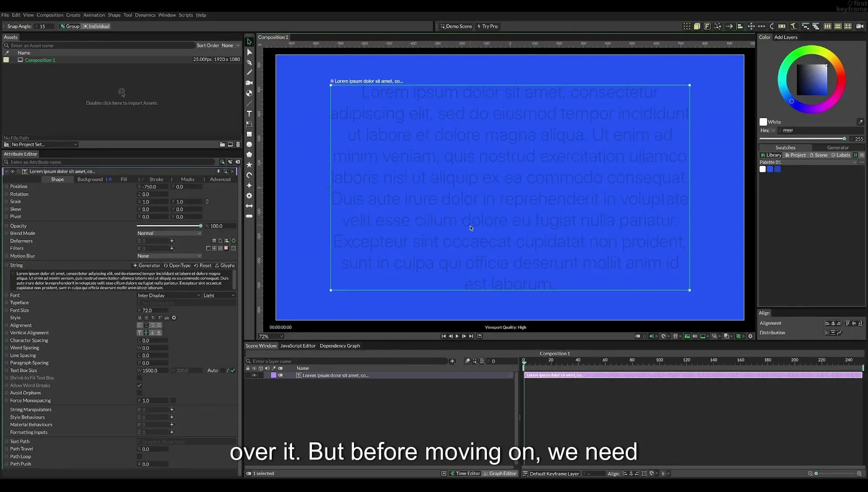
Task: Open the Blend Mode dropdown
Action: (169, 233)
